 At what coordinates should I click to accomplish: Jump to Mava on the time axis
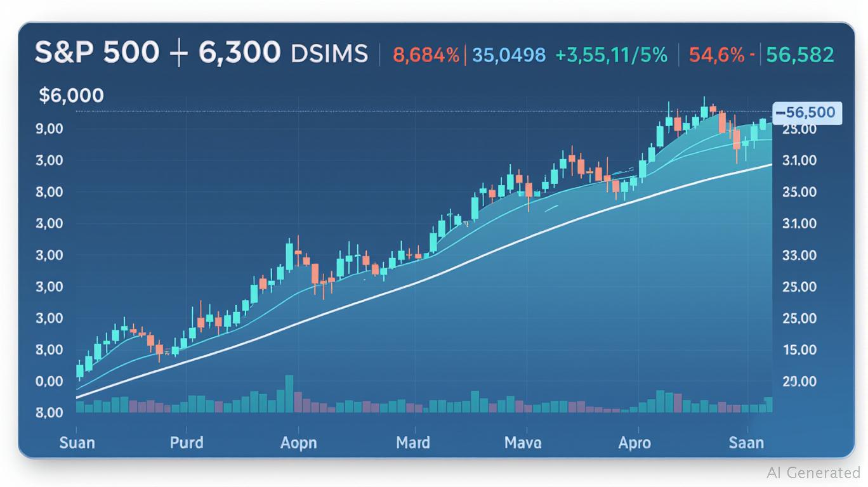(x=523, y=442)
